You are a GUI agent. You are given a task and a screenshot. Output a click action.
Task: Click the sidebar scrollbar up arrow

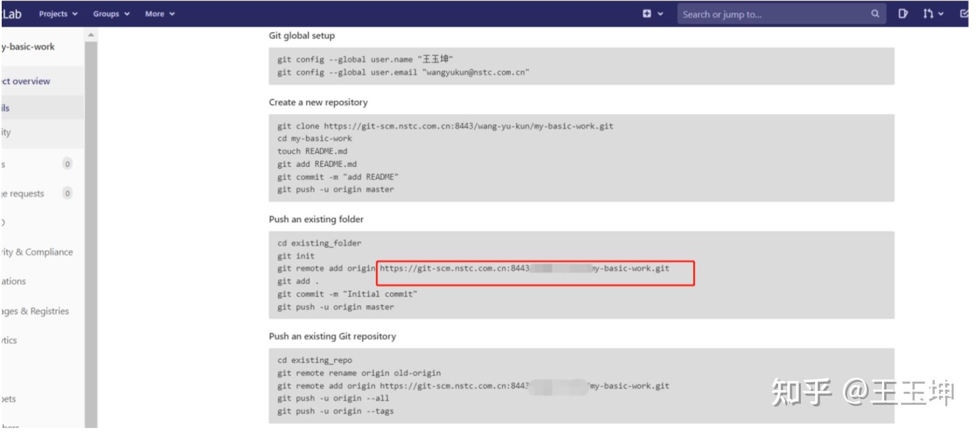pos(91,35)
